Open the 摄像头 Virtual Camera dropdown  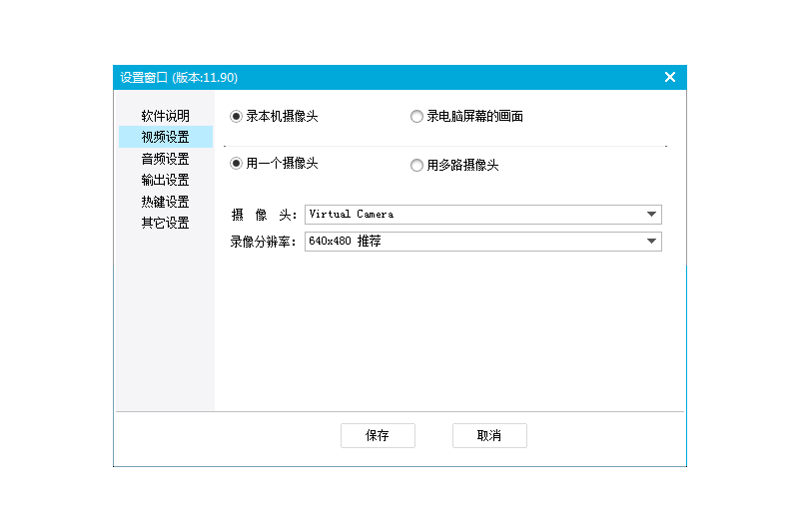[x=483, y=215]
